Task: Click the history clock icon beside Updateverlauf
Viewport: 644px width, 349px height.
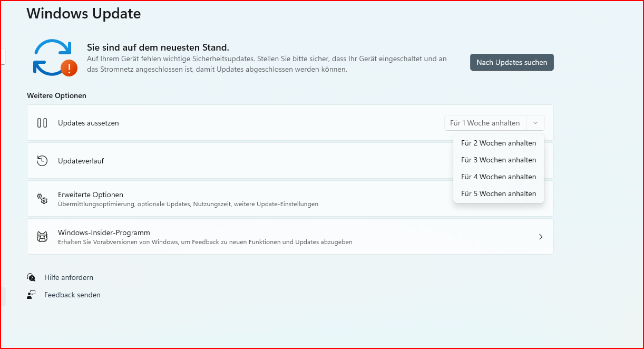Action: tap(42, 161)
